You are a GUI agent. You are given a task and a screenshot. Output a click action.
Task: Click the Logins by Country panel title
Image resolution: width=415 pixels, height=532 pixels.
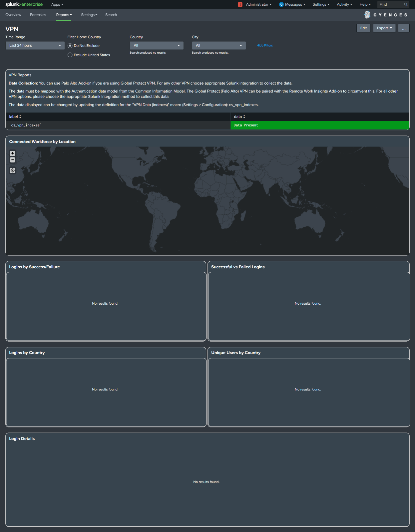click(x=27, y=353)
